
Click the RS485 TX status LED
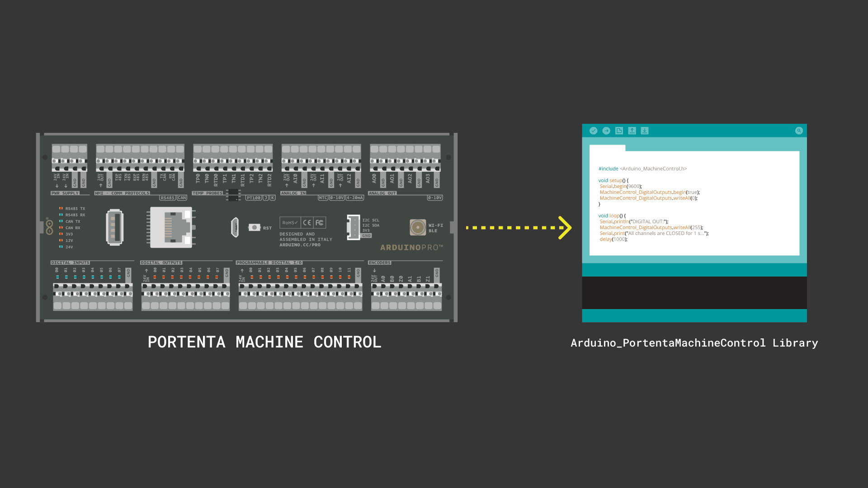(61, 208)
